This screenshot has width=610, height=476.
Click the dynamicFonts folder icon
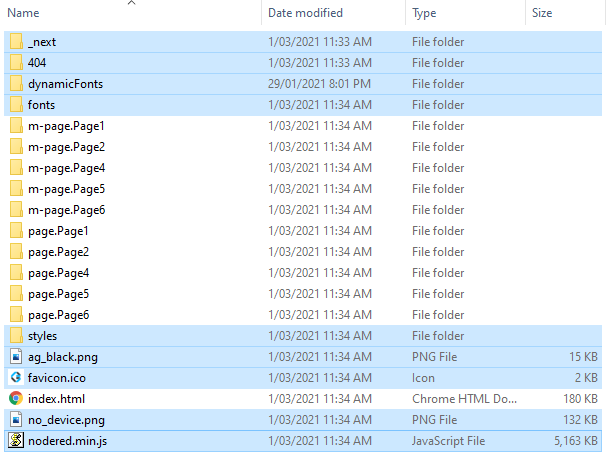(16, 84)
